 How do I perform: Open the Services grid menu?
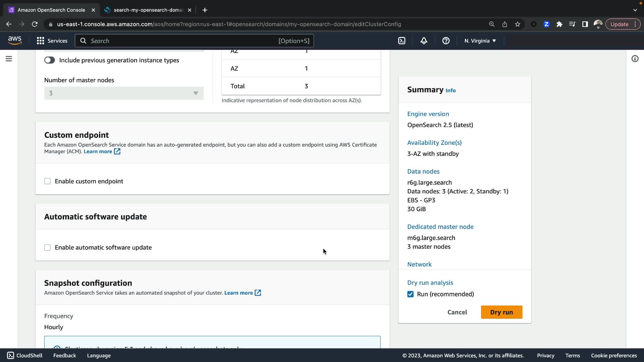[52, 41]
